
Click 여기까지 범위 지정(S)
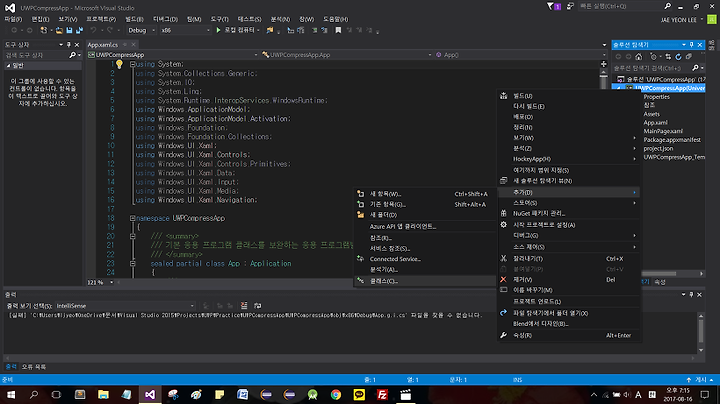(x=569, y=170)
